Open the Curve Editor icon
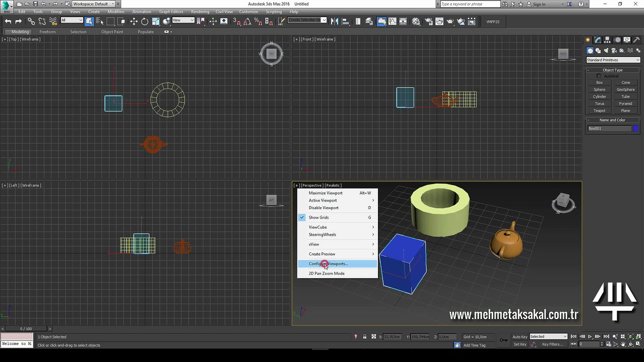644x362 pixels. (393, 21)
